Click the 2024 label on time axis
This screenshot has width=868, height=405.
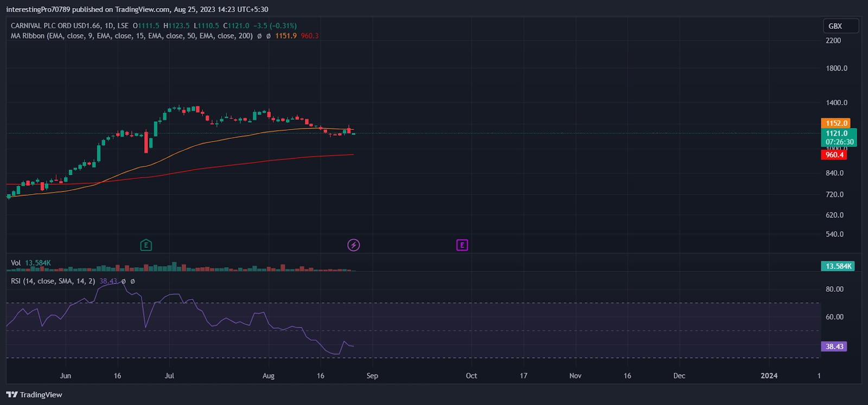pos(769,376)
